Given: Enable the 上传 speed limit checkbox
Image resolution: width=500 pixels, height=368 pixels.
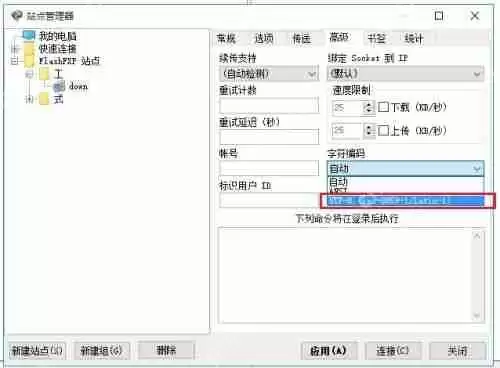Looking at the screenshot, I should [383, 130].
